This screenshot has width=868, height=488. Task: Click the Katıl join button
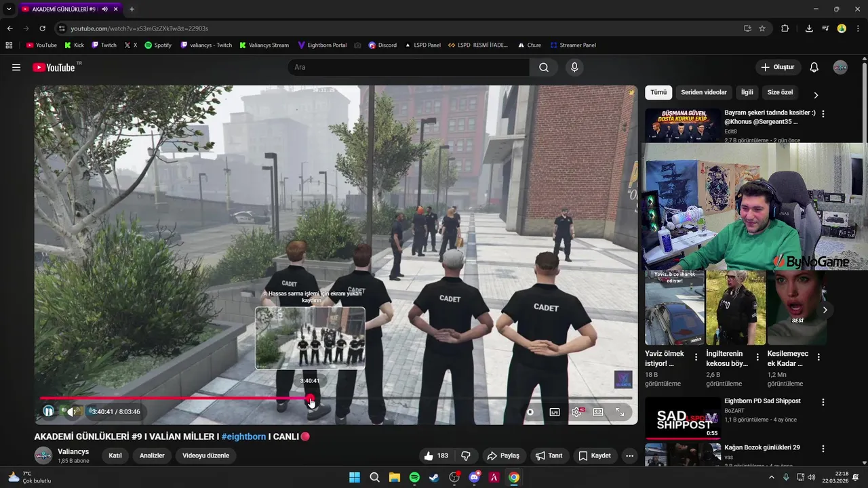tap(115, 455)
